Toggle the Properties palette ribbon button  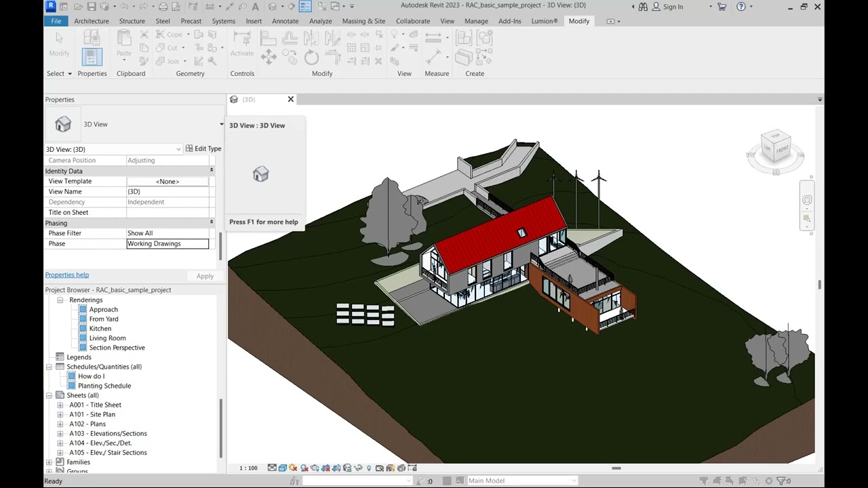(92, 57)
